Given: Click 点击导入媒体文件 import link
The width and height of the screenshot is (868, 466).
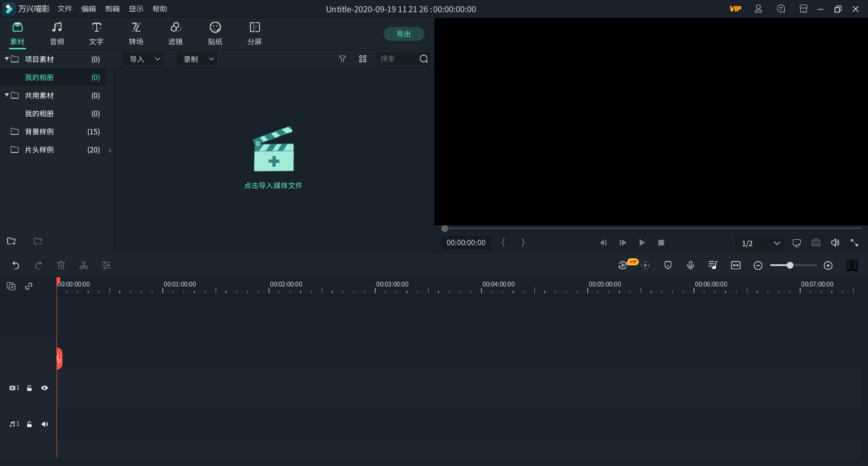Looking at the screenshot, I should (273, 185).
